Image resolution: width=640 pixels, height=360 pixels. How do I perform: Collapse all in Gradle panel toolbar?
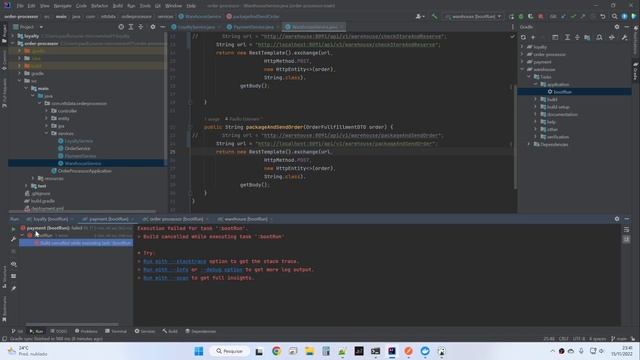[577, 37]
